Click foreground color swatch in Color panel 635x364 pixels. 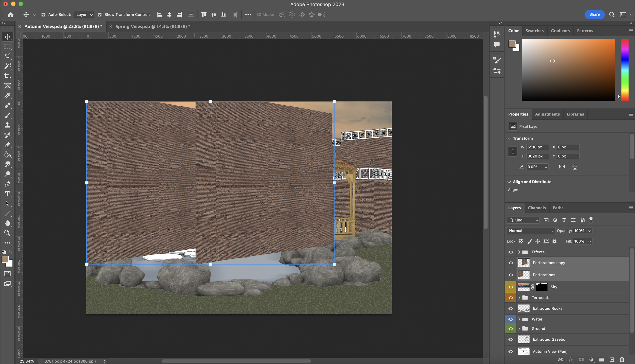coord(512,44)
